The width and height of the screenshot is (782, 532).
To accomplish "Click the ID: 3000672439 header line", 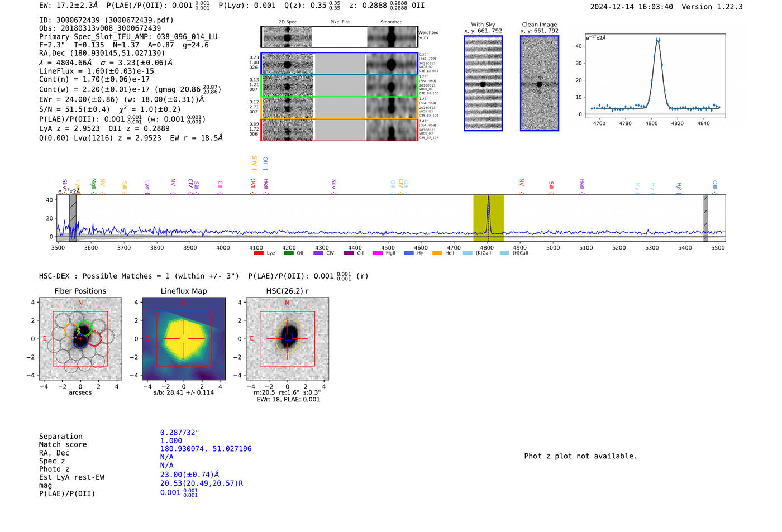I will (106, 20).
